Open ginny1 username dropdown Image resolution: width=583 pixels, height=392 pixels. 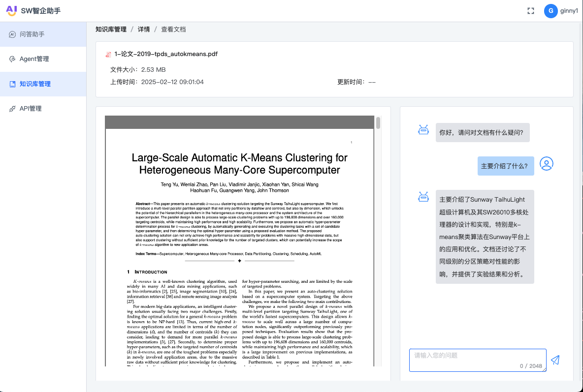coord(569,11)
